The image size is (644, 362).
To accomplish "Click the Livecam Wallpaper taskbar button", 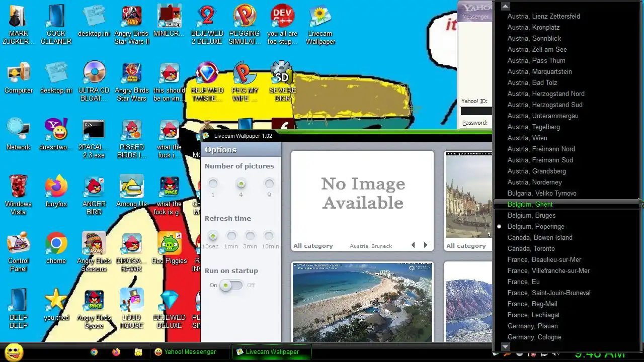I will tap(272, 352).
